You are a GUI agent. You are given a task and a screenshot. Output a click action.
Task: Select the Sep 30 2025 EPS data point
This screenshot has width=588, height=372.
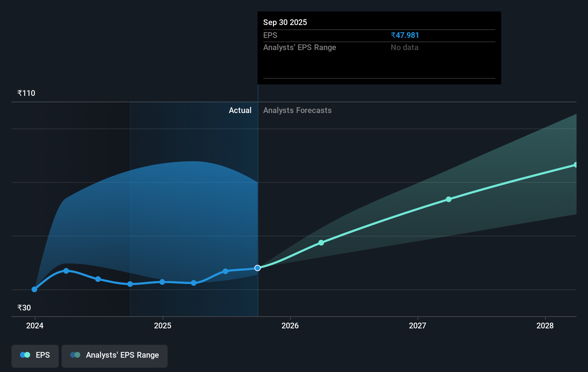point(257,268)
